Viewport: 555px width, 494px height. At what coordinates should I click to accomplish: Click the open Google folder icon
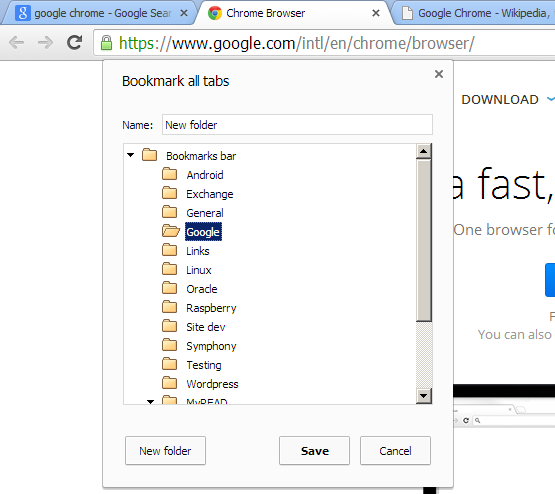tap(171, 231)
